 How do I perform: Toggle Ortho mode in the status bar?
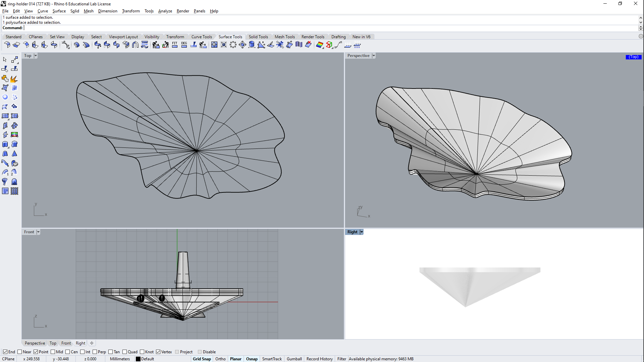coord(220,359)
